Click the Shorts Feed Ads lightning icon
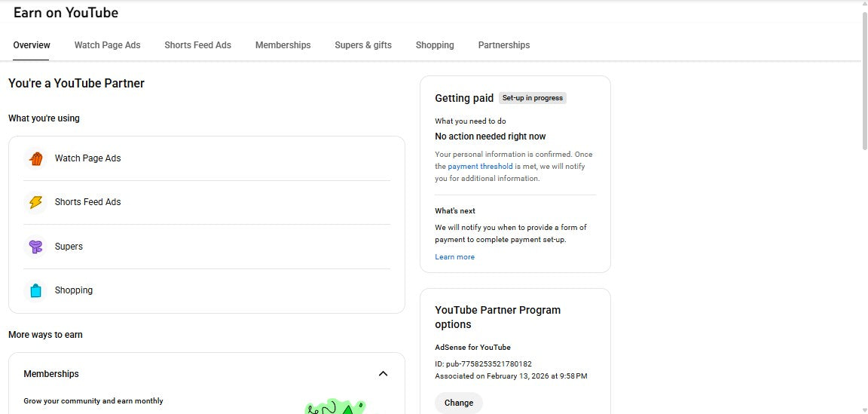This screenshot has width=868, height=414. [36, 202]
